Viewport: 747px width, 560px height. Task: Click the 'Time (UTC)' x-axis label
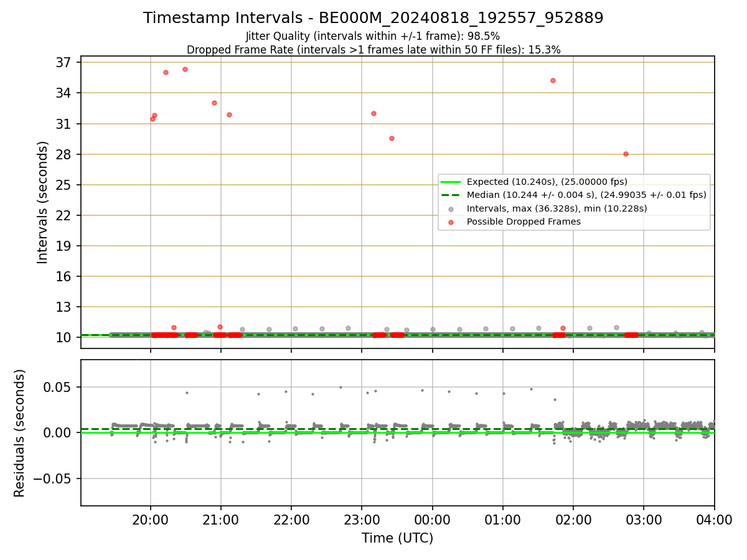tap(397, 538)
